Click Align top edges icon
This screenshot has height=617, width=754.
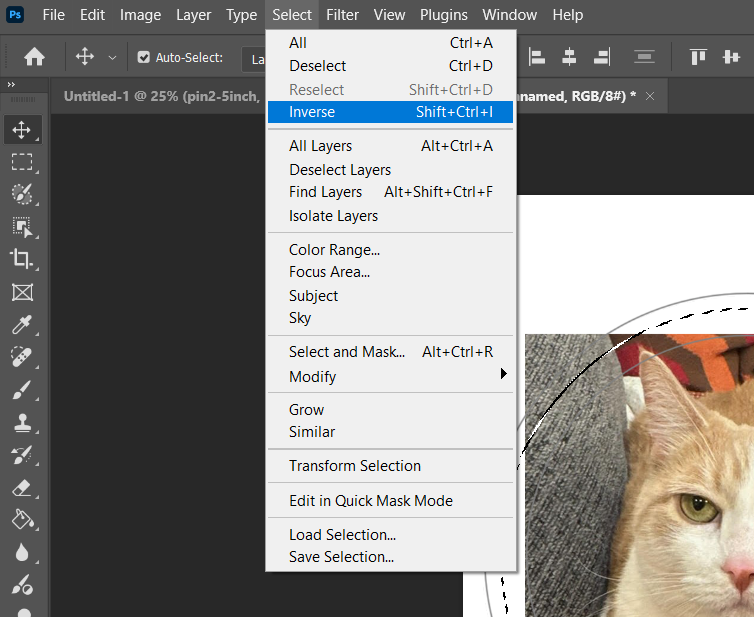698,57
